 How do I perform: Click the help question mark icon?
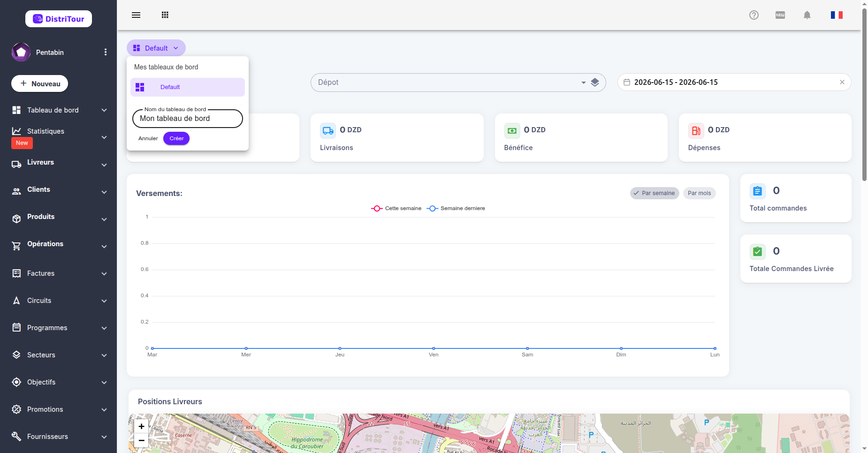pos(754,15)
